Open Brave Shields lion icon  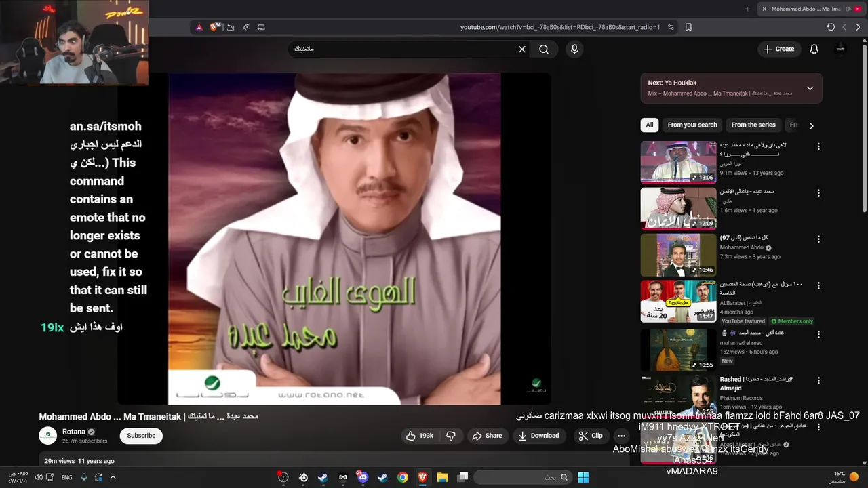(x=214, y=27)
